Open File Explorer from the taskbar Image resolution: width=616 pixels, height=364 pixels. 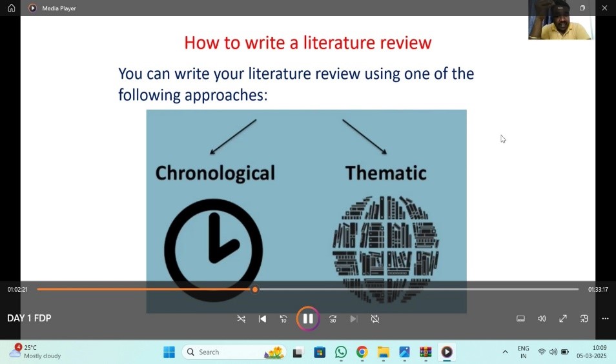point(383,352)
